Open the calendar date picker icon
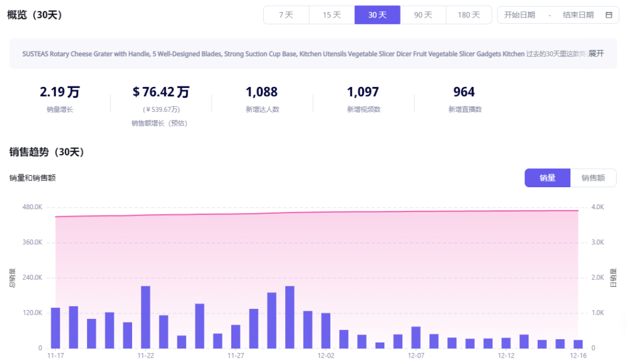This screenshot has height=364, width=626. click(608, 15)
